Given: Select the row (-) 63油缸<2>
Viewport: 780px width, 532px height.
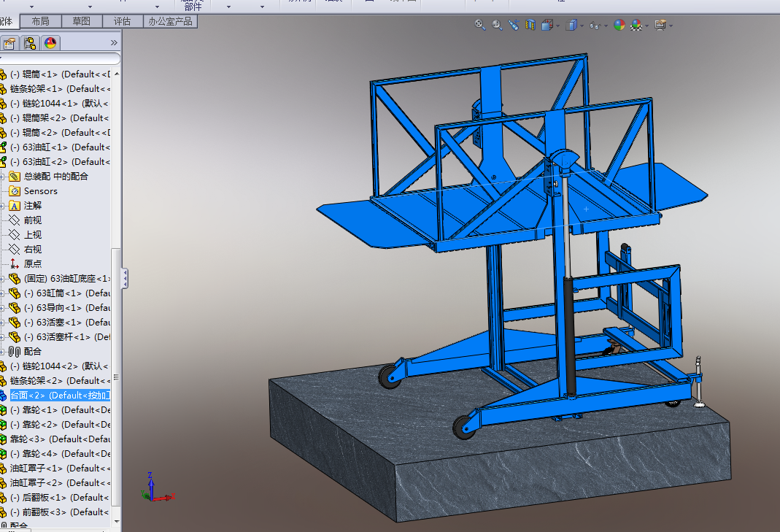Looking at the screenshot, I should (55, 162).
